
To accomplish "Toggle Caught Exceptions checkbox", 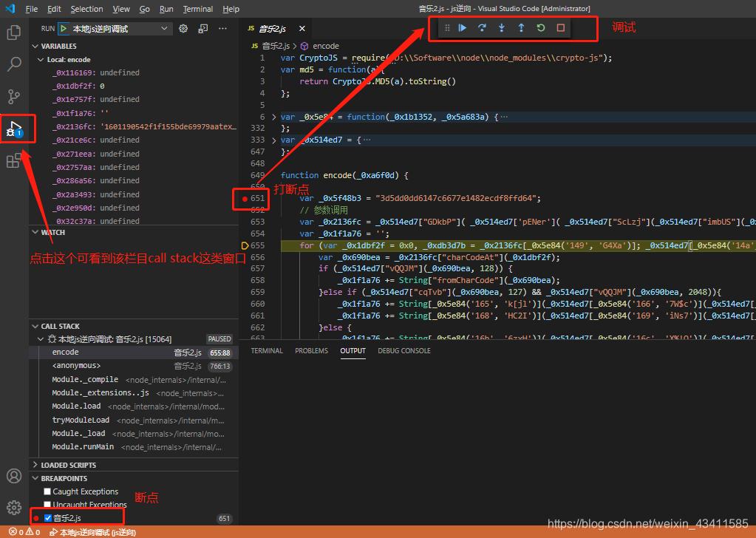I will (x=47, y=491).
